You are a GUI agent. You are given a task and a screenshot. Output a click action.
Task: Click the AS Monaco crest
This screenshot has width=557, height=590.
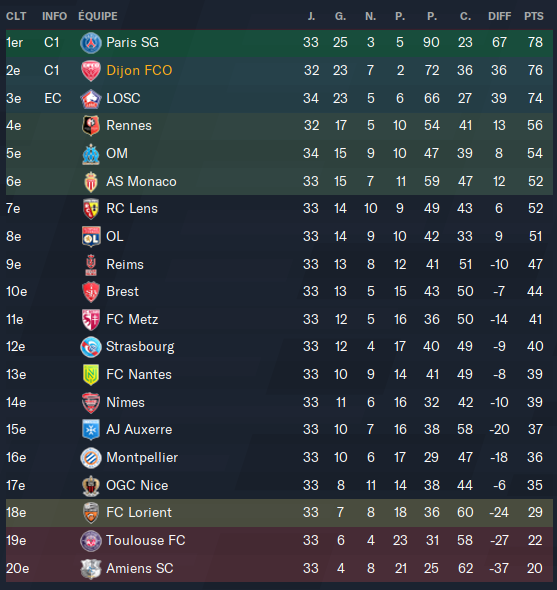[91, 182]
